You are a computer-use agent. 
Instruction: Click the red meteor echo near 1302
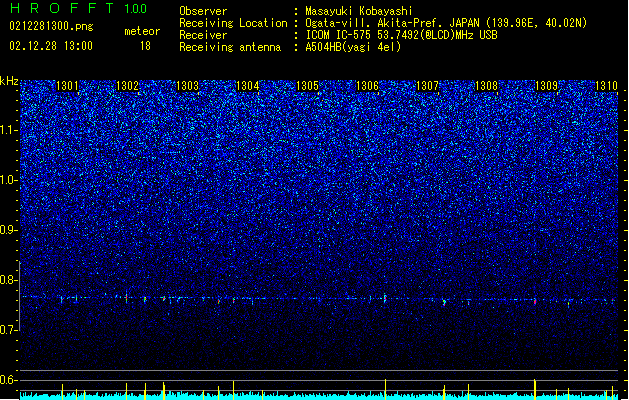(127, 298)
